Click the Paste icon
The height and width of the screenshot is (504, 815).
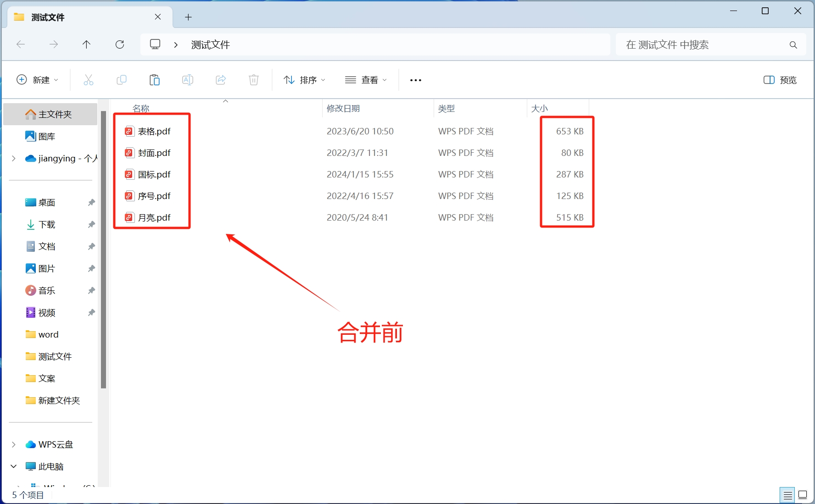coord(155,80)
